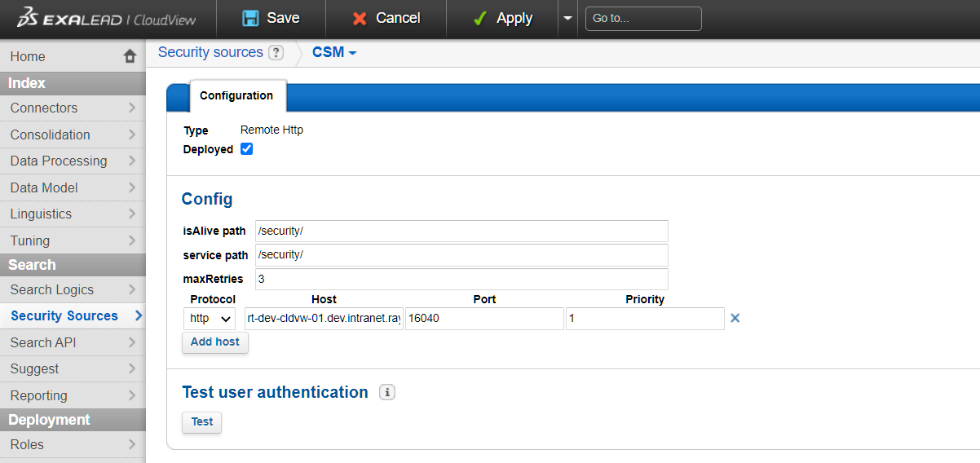
Task: Click the isAlive path field
Action: pos(461,231)
